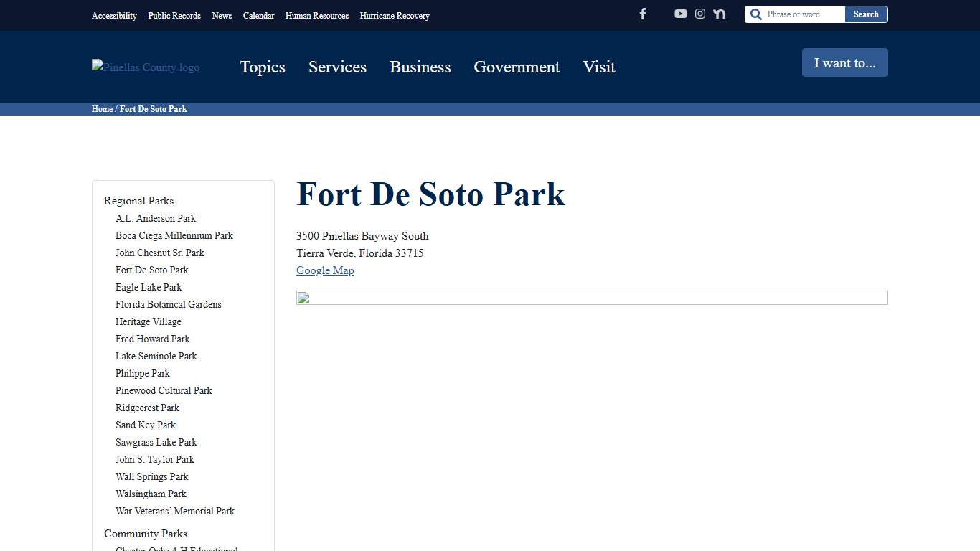The image size is (980, 551).
Task: Click the Search button
Action: tap(865, 14)
